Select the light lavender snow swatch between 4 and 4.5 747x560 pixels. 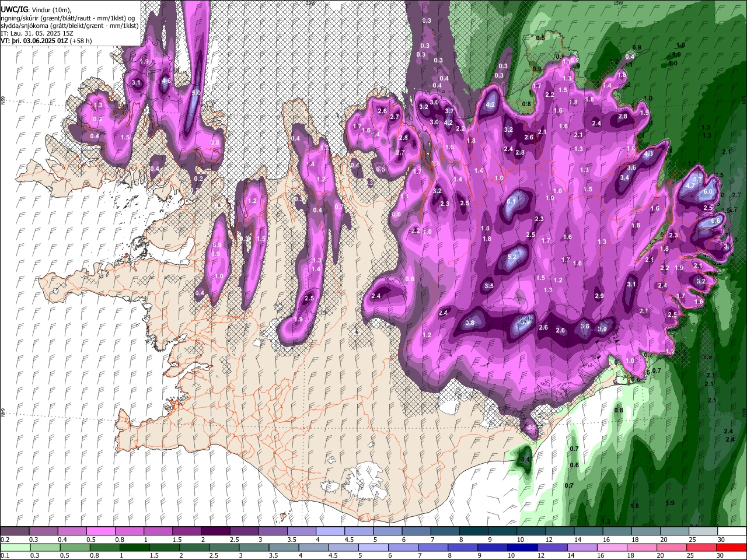(330, 531)
